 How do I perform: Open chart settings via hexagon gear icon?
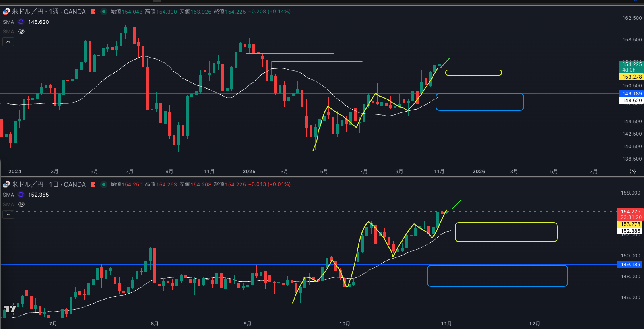click(632, 172)
